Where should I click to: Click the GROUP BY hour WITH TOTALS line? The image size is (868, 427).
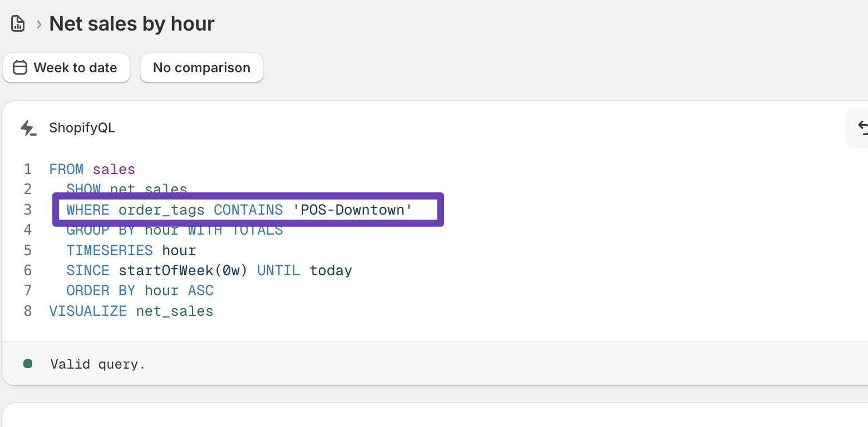(174, 230)
